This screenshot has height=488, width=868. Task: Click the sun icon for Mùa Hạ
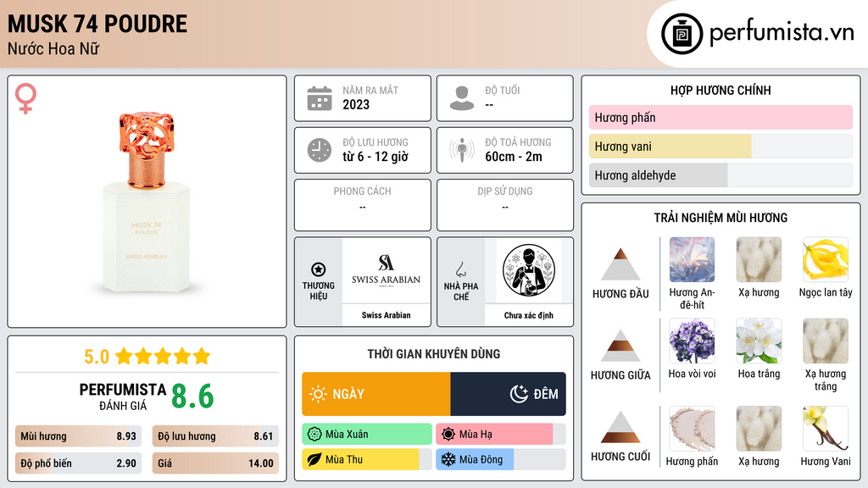pyautogui.click(x=448, y=435)
